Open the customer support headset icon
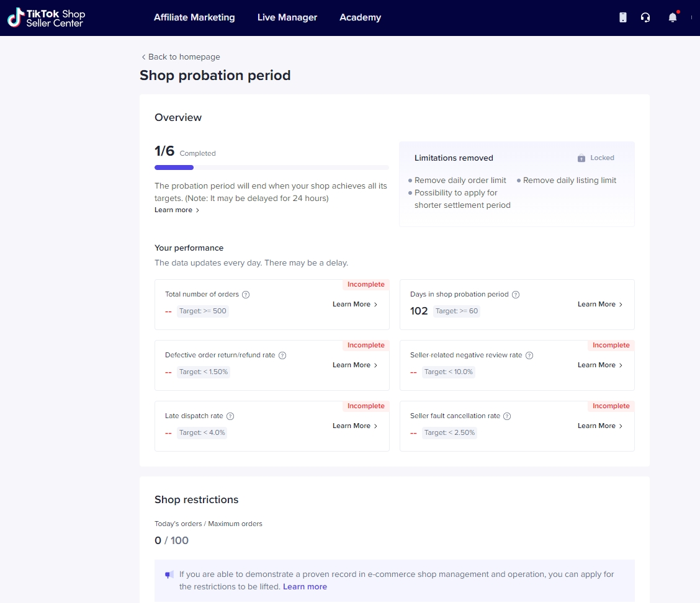The width and height of the screenshot is (700, 603). point(645,17)
